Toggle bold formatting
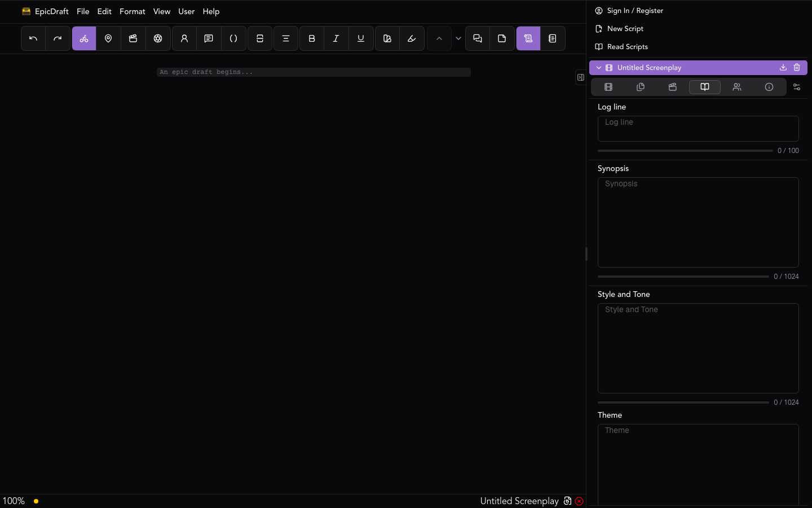Viewport: 812px width, 508px height. tap(312, 38)
